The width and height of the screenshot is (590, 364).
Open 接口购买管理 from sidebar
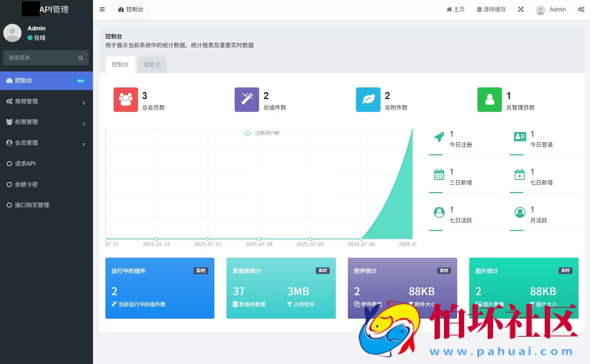32,205
